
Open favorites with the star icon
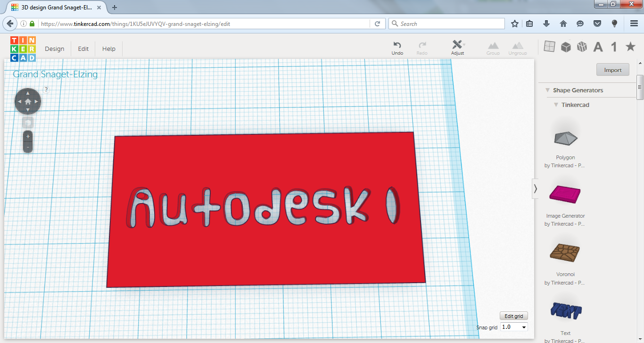click(630, 46)
